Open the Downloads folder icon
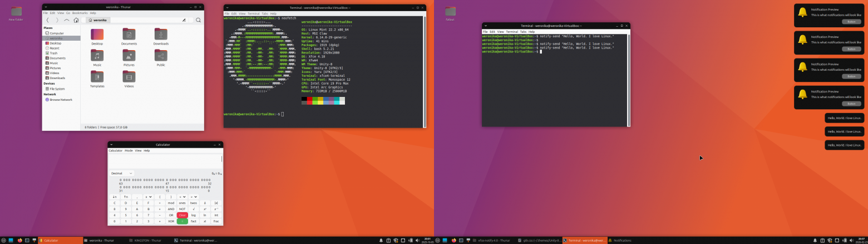The image size is (868, 244). pos(161,36)
